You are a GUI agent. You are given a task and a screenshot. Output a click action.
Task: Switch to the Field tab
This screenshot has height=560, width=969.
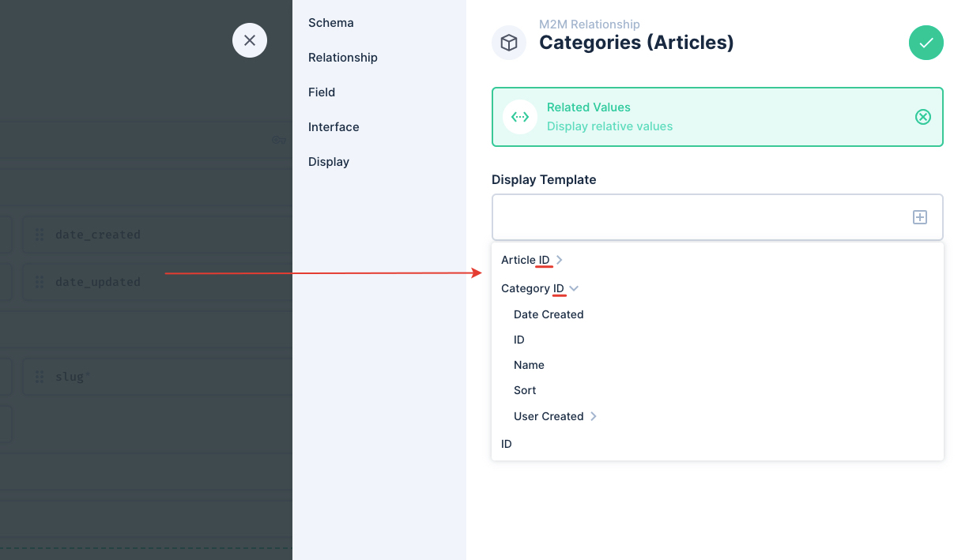click(322, 92)
